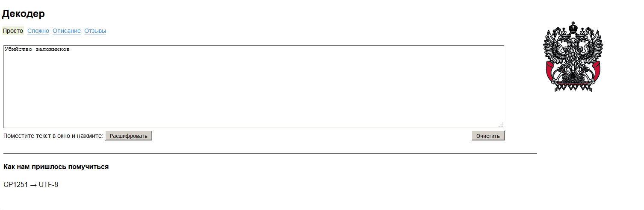Viewport: 644px width, 210px height.
Task: Click the UTF-8 encoding text
Action: [48, 185]
